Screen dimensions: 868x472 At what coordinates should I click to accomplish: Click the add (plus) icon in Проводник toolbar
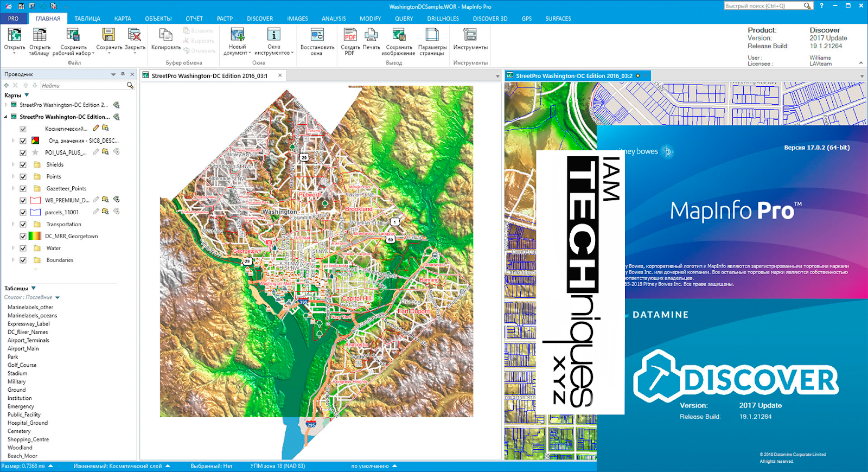coord(6,85)
